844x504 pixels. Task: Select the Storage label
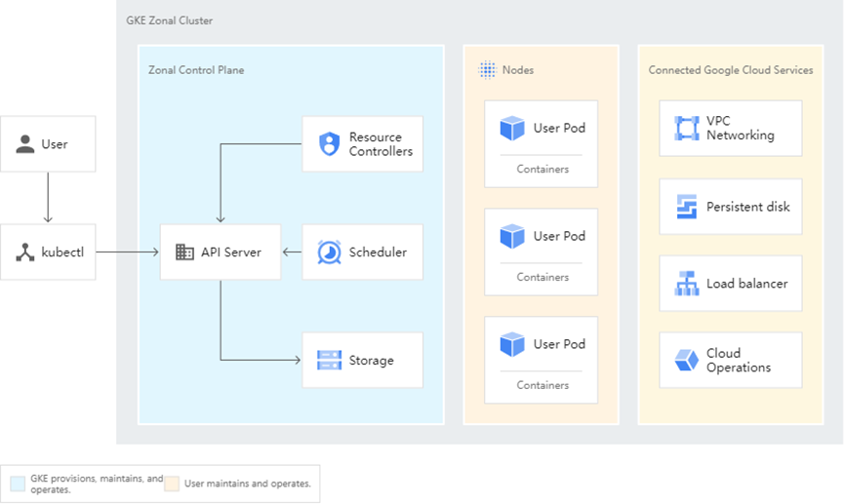click(x=372, y=361)
